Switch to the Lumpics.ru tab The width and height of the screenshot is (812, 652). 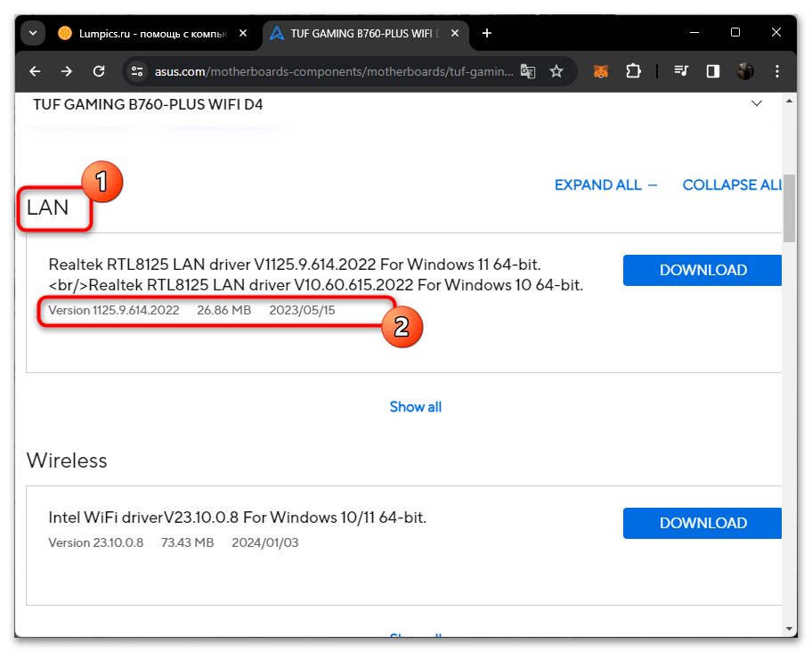[153, 34]
